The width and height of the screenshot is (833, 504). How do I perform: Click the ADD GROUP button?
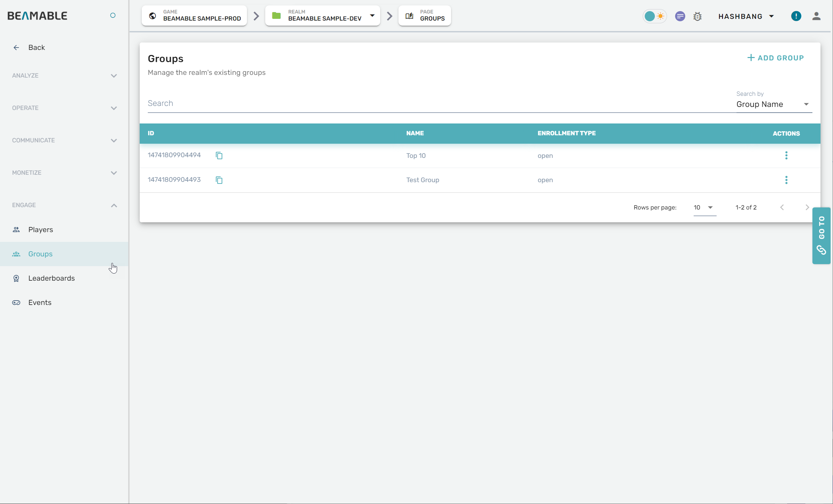(x=776, y=58)
